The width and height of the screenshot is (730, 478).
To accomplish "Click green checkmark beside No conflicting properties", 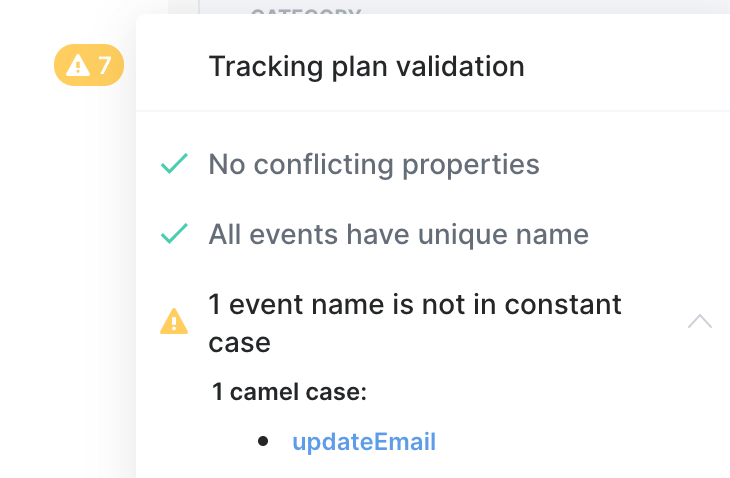I will coord(175,164).
